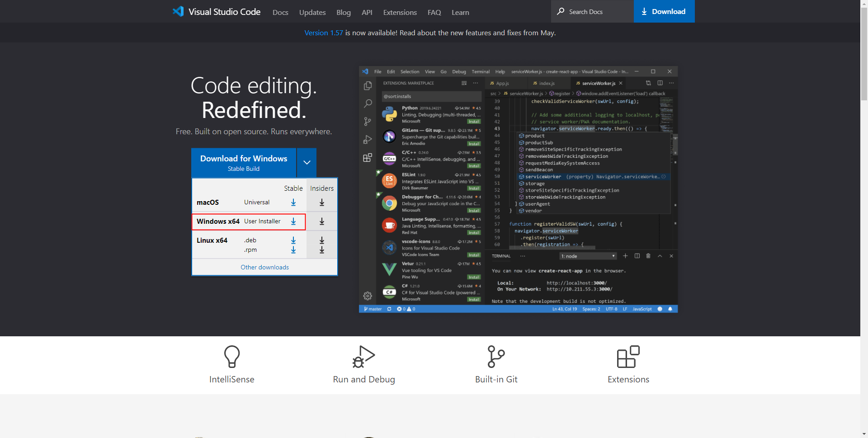
Task: Click Extensions icon in editor screenshot activity bar
Action: [x=368, y=158]
